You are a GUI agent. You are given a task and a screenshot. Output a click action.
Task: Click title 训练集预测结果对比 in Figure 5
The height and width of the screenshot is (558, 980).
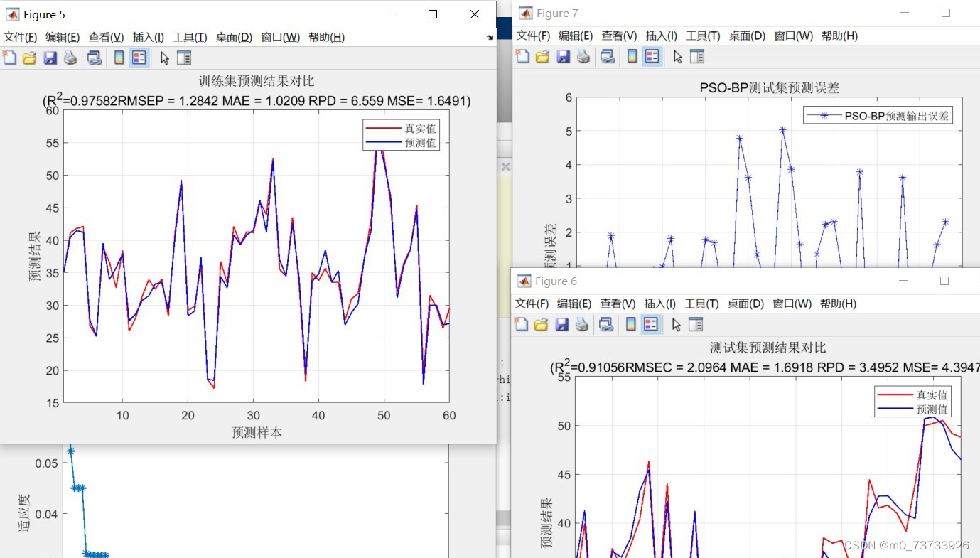point(257,81)
